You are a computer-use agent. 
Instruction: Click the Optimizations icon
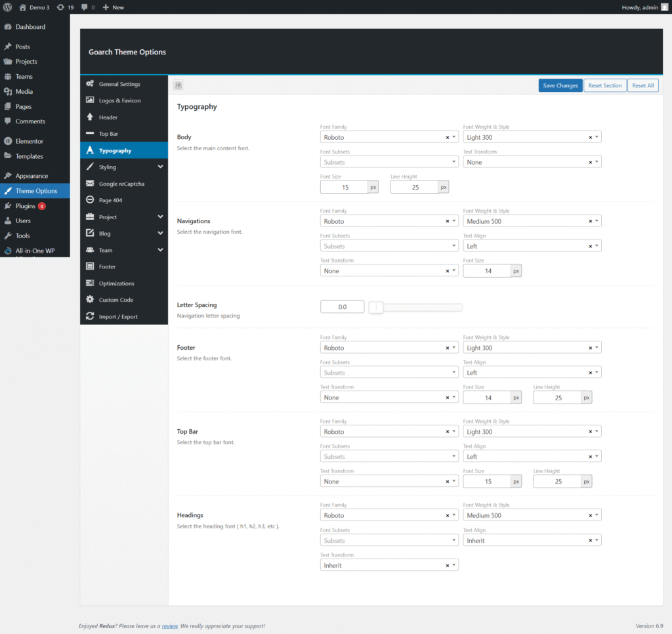[90, 283]
